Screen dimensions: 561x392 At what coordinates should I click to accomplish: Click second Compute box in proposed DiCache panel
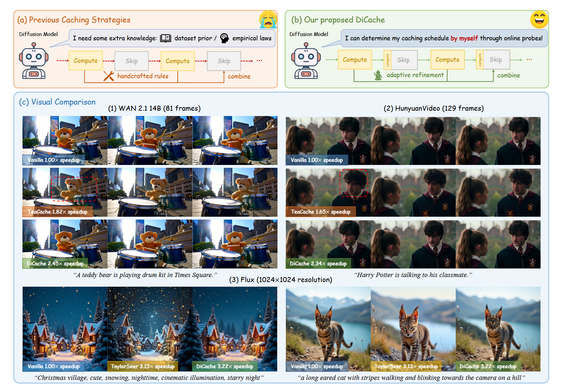448,60
